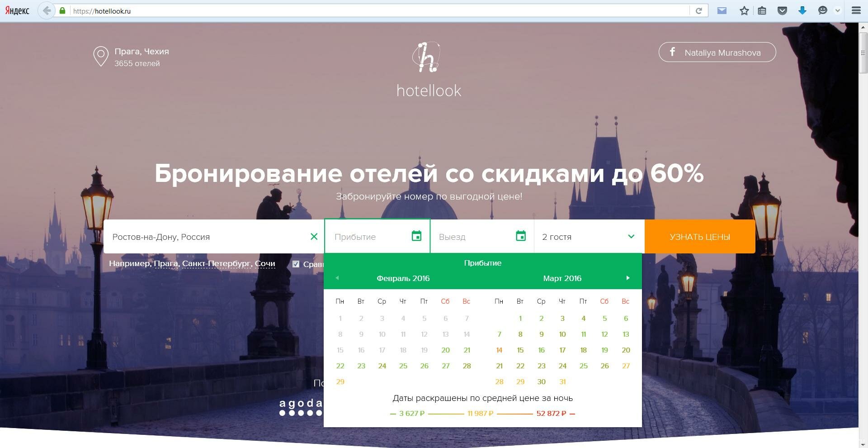
Task: Clear the Ростов-на-Дону destination text
Action: (x=314, y=236)
